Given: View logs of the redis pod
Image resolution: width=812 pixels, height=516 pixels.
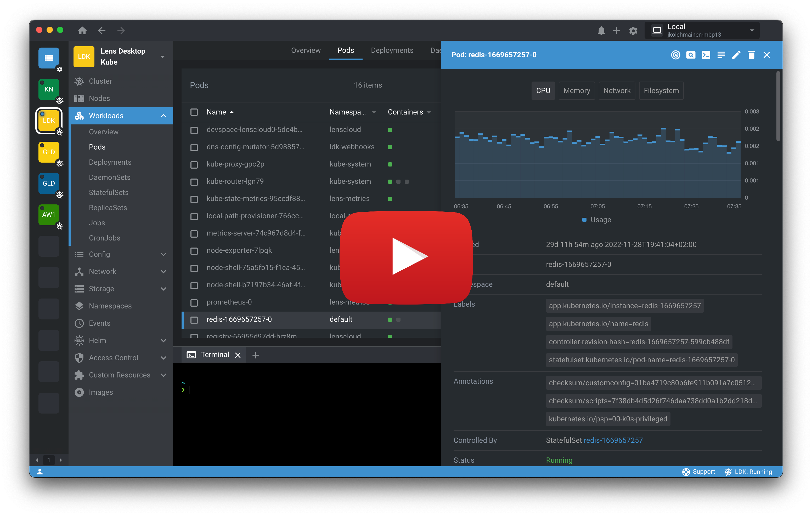Looking at the screenshot, I should [x=721, y=55].
